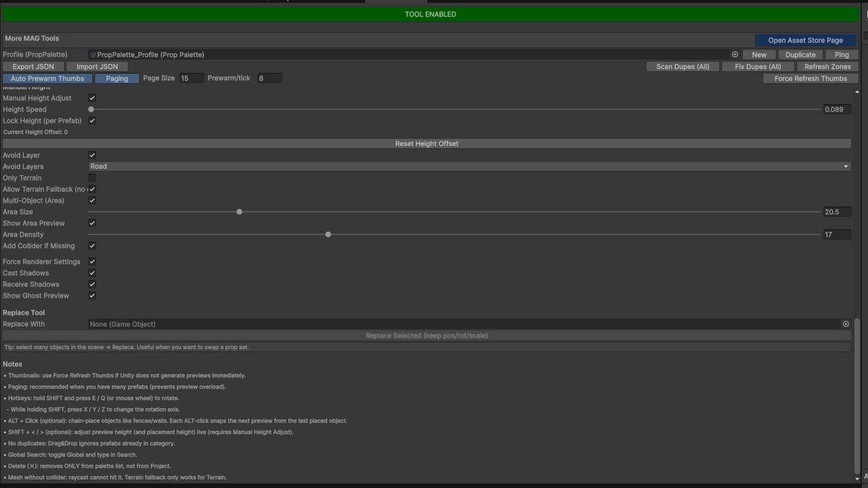This screenshot has width=868, height=488.
Task: Click the Area Size value field 20.5
Action: coord(837,212)
